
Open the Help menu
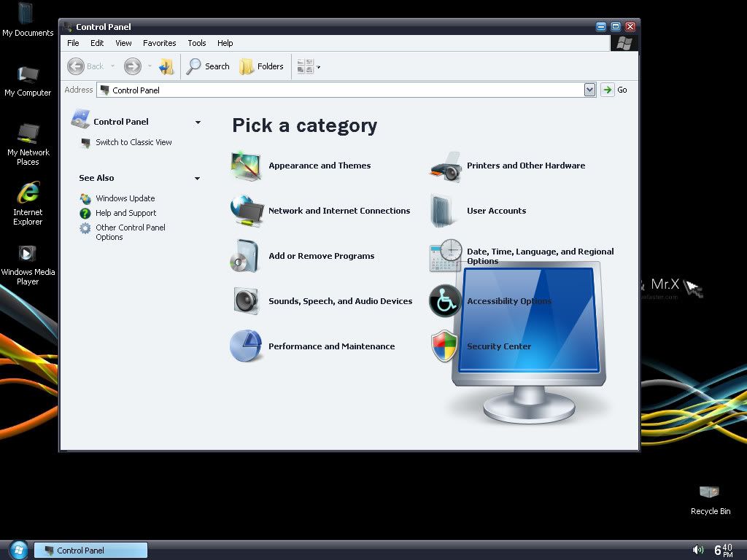click(225, 43)
